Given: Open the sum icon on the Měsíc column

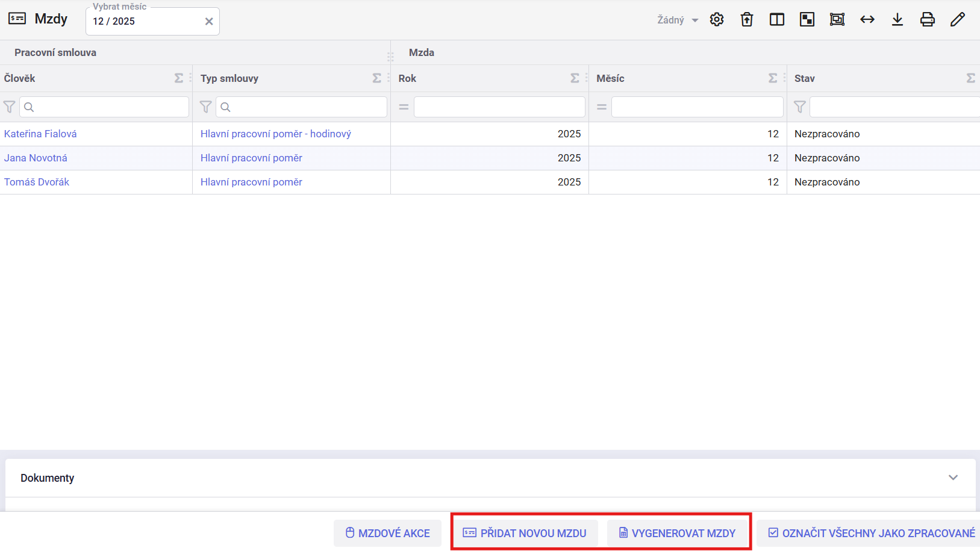Looking at the screenshot, I should tap(773, 78).
